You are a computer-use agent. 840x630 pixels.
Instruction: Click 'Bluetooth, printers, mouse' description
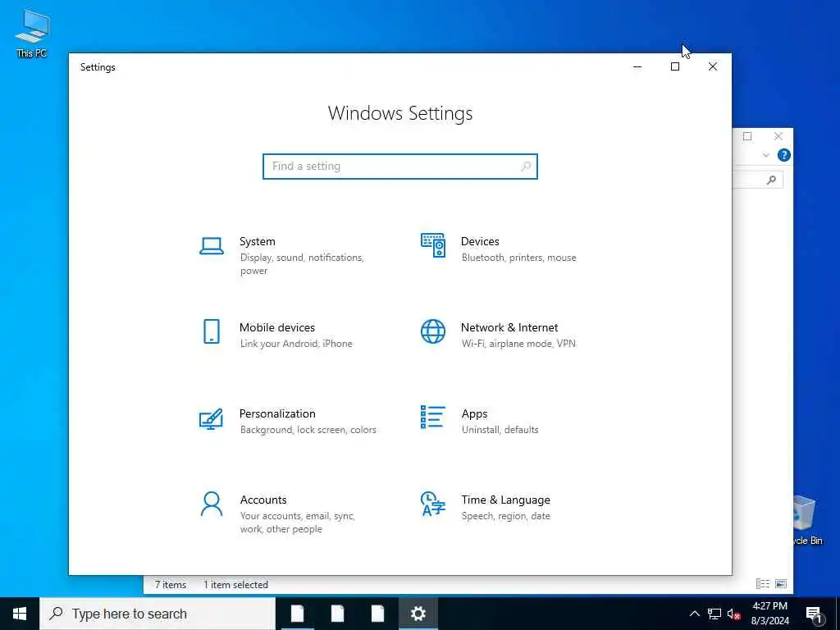518,258
